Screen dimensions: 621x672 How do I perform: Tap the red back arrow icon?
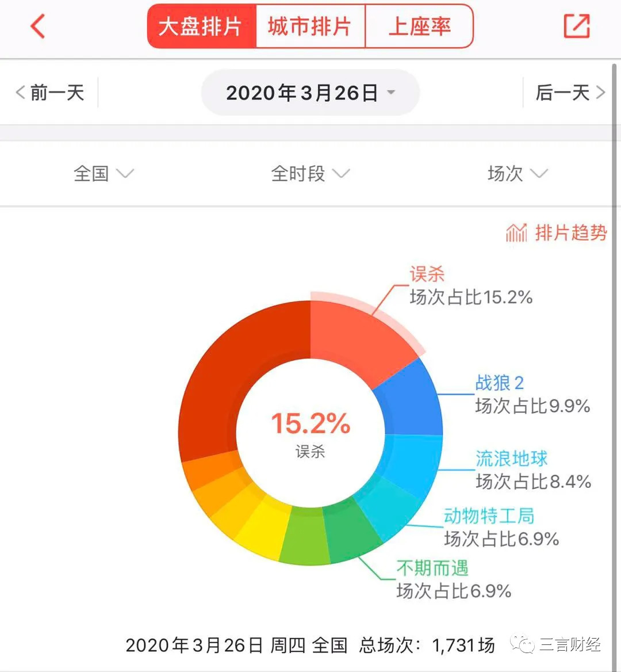point(38,26)
